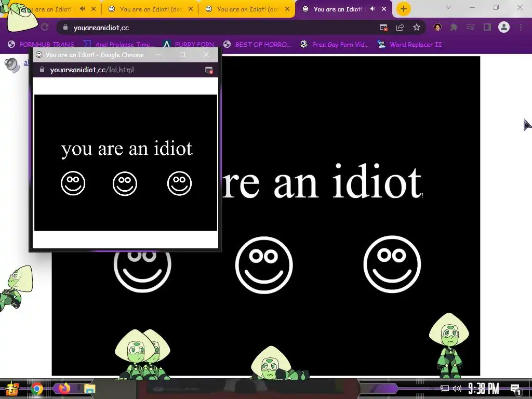Open the tab search chevron in the main Chrome window
The width and height of the screenshot is (532, 399).
pos(448,7)
